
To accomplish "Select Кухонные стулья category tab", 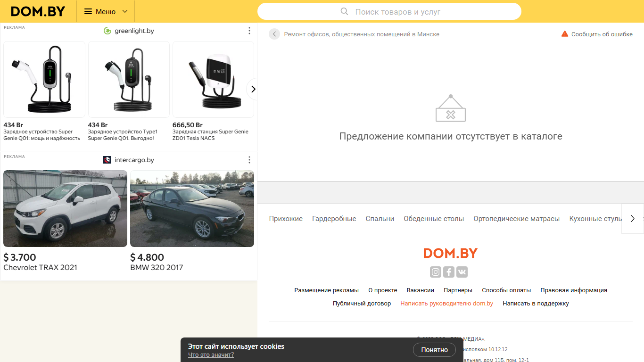I will tap(595, 219).
